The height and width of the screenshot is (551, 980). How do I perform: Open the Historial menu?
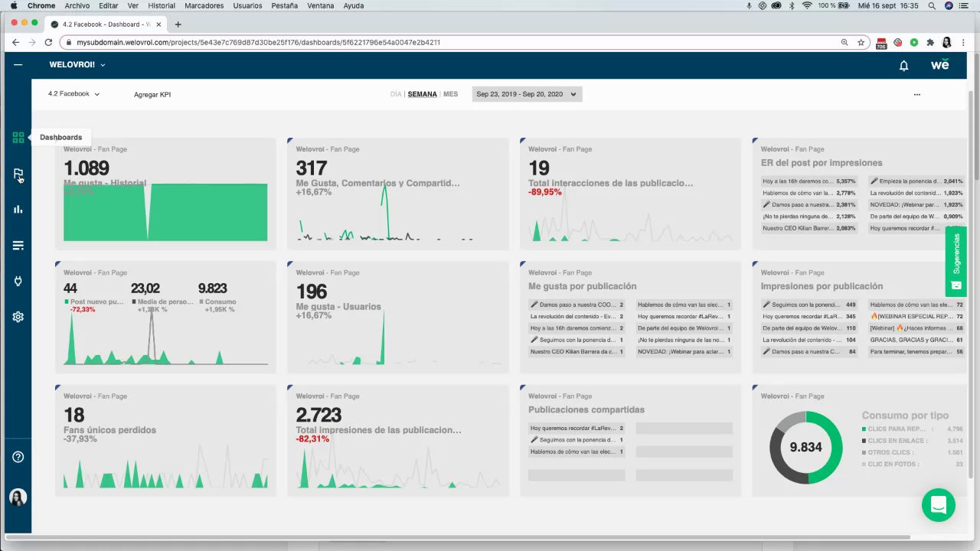162,5
